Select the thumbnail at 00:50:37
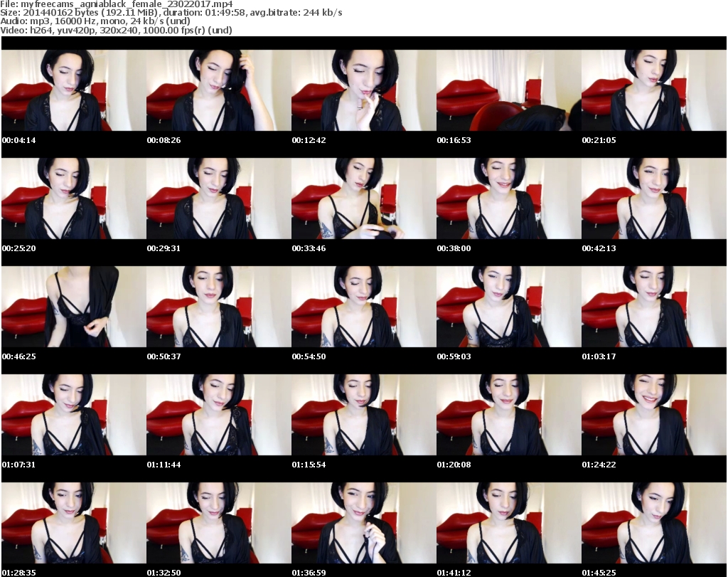 pos(219,307)
